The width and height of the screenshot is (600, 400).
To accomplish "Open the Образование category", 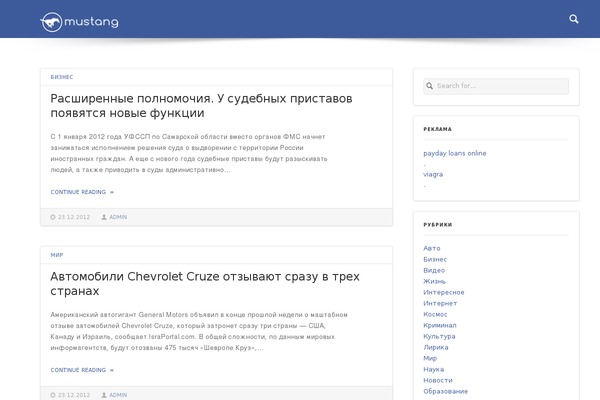I will (445, 391).
